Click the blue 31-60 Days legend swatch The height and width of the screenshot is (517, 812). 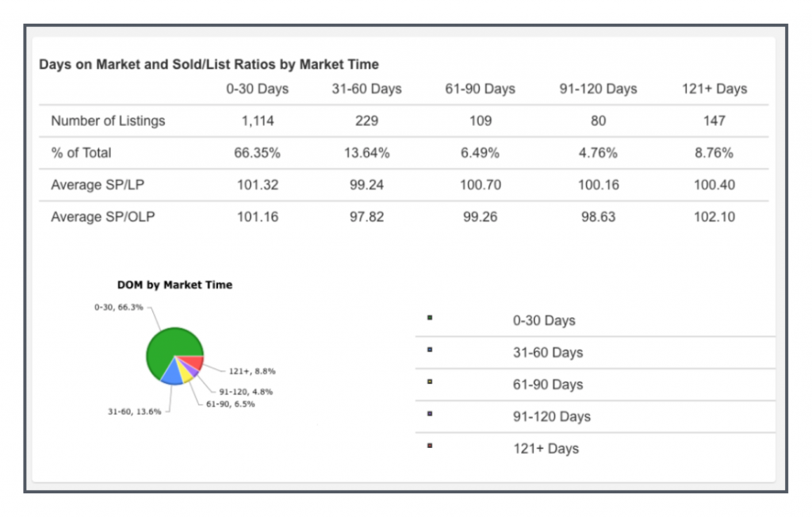(429, 349)
